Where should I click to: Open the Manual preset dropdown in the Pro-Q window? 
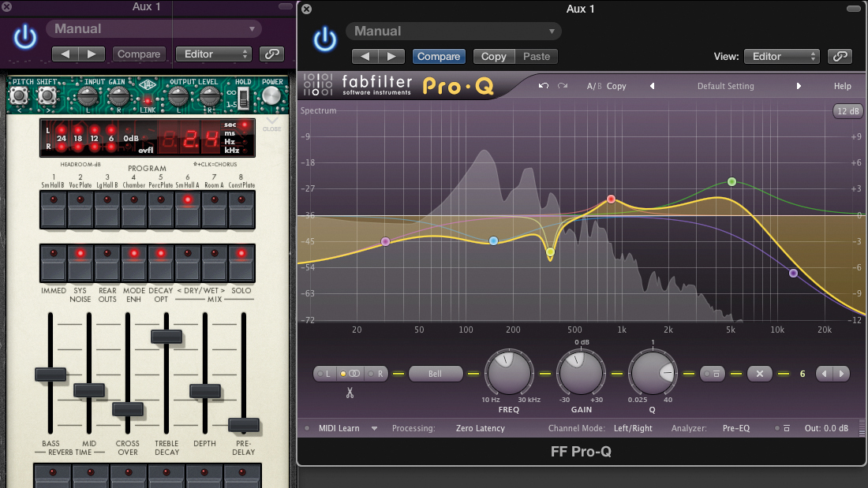pyautogui.click(x=454, y=31)
